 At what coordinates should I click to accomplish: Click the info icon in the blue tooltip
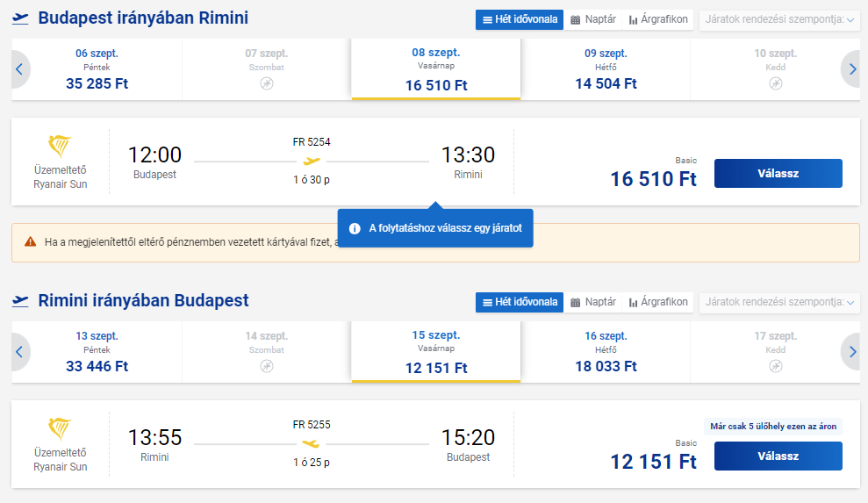355,228
